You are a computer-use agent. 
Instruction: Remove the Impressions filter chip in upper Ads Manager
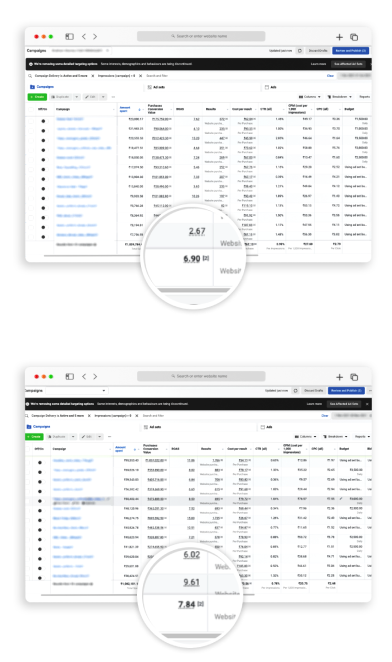(x=140, y=76)
